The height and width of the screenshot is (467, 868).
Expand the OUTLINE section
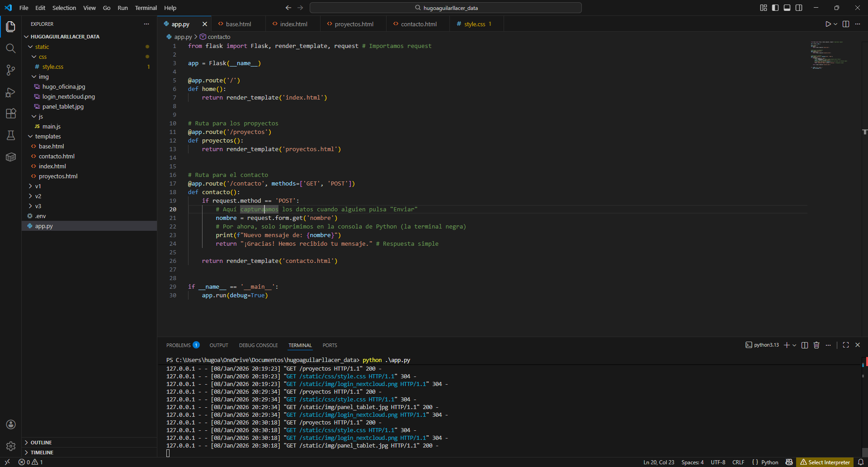click(41, 443)
